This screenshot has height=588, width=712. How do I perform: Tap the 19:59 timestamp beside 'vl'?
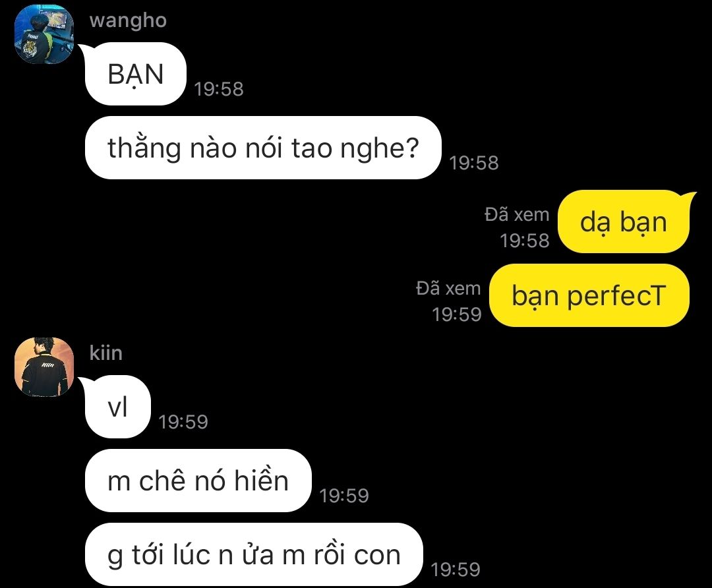183,422
